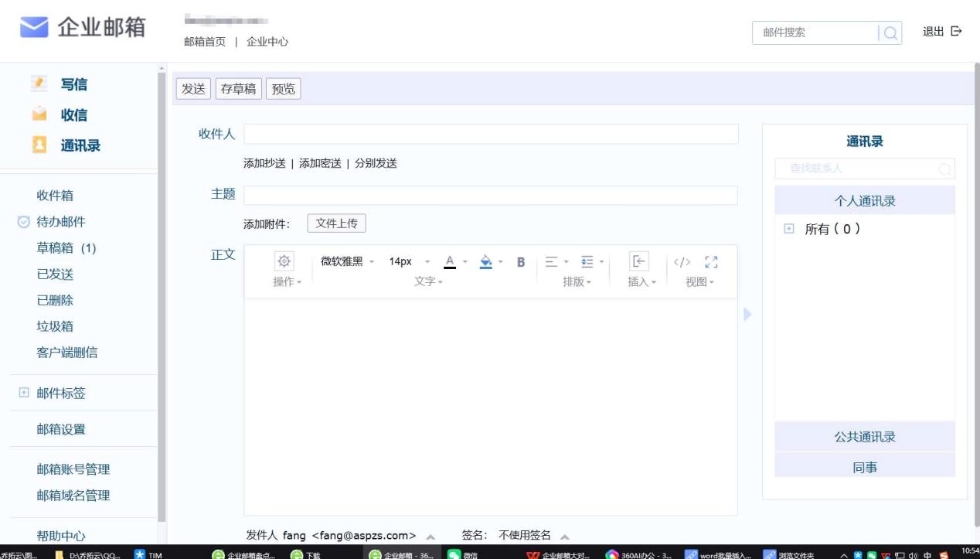Click 发送 button
This screenshot has width=980, height=559.
click(x=193, y=89)
